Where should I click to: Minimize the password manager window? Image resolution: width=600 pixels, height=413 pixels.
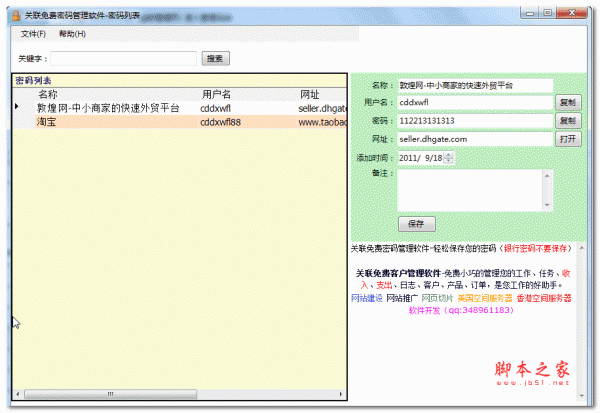530,13
